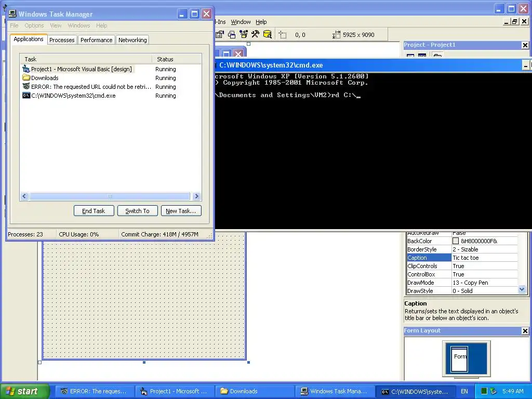Click the Switch To button
532x399 pixels.
[x=137, y=211]
